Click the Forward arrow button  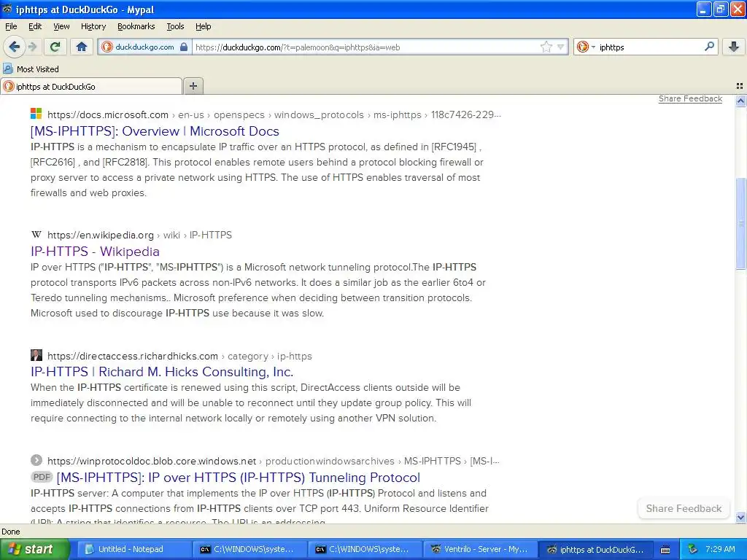[32, 47]
